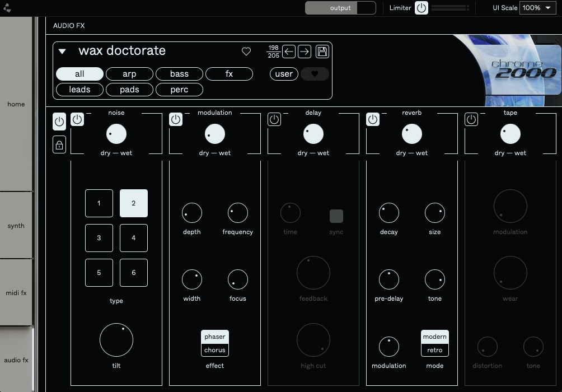Select noise type 2
Screen dimensions: 562x392
[x=134, y=203]
